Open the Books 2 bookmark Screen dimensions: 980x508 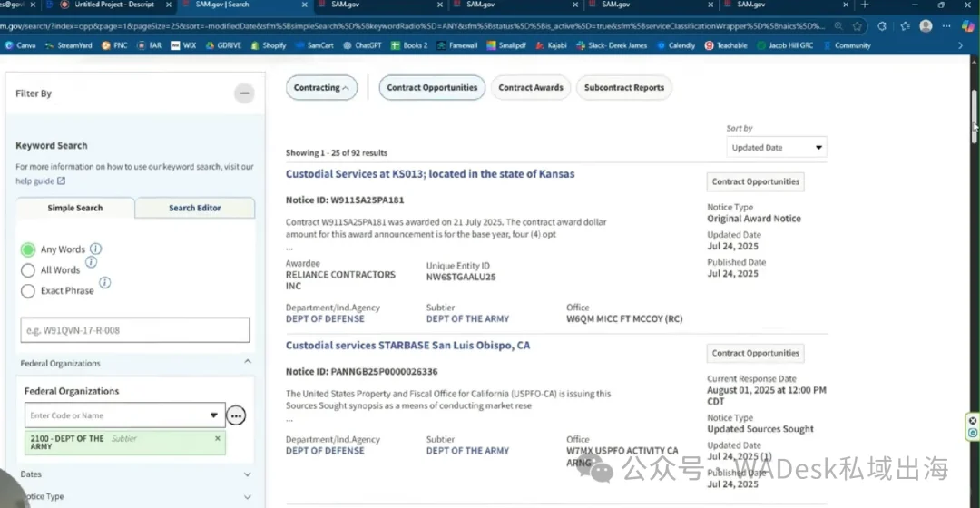pos(409,45)
